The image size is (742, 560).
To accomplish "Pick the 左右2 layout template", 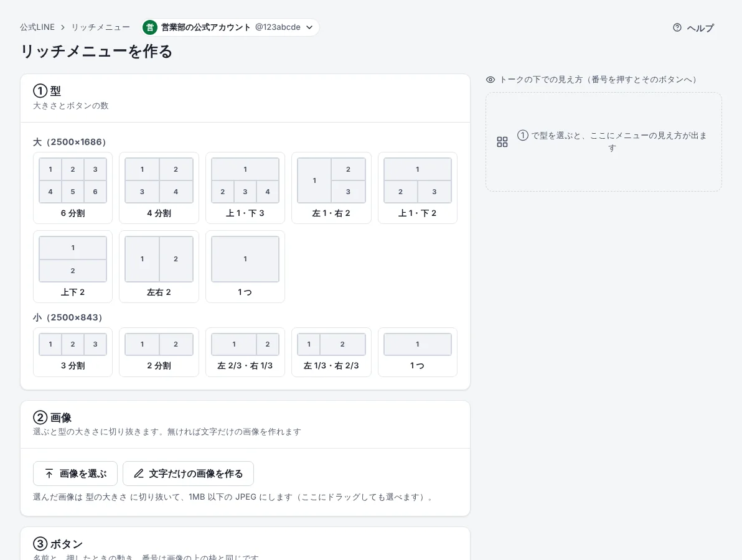I will coord(159,267).
